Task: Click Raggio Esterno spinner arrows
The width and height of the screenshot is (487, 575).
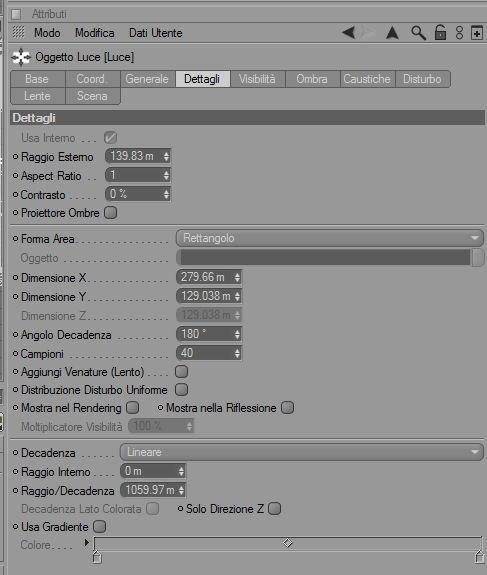Action: [166, 157]
